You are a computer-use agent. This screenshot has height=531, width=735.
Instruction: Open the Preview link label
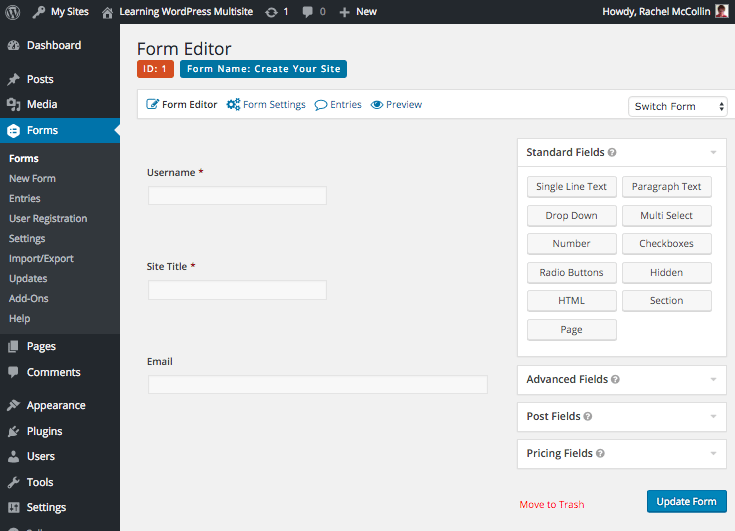[404, 105]
